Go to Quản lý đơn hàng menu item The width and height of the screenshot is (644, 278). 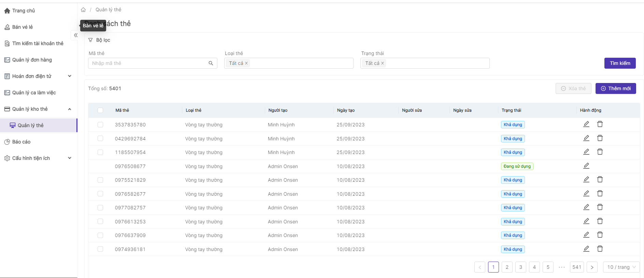[32, 60]
